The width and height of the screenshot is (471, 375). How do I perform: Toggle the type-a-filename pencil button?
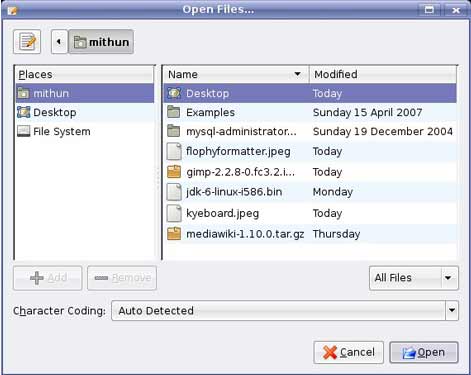click(27, 42)
